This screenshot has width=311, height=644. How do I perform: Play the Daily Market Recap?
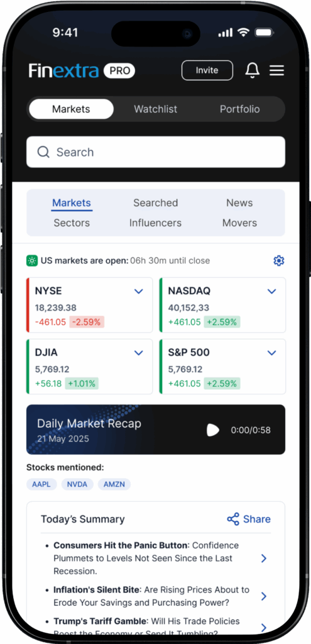click(x=212, y=430)
